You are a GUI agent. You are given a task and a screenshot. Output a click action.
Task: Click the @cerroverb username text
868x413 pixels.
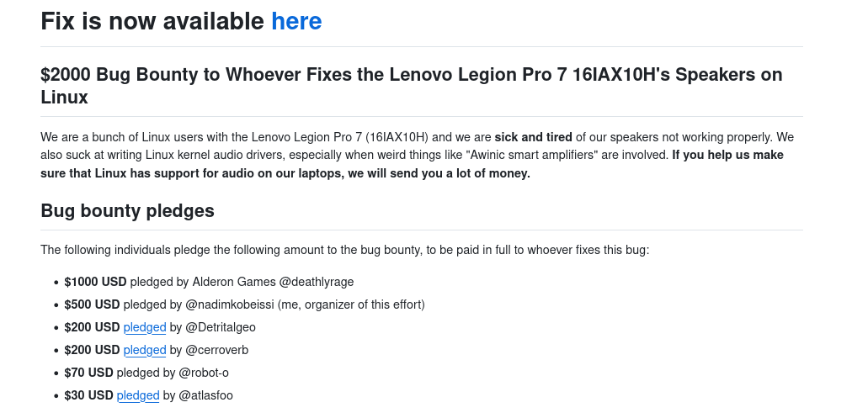(217, 350)
